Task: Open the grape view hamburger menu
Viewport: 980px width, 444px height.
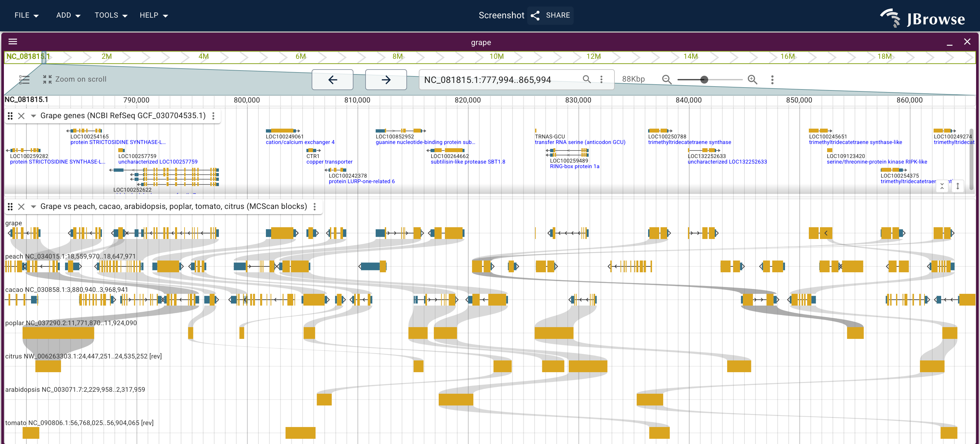Action: (13, 42)
